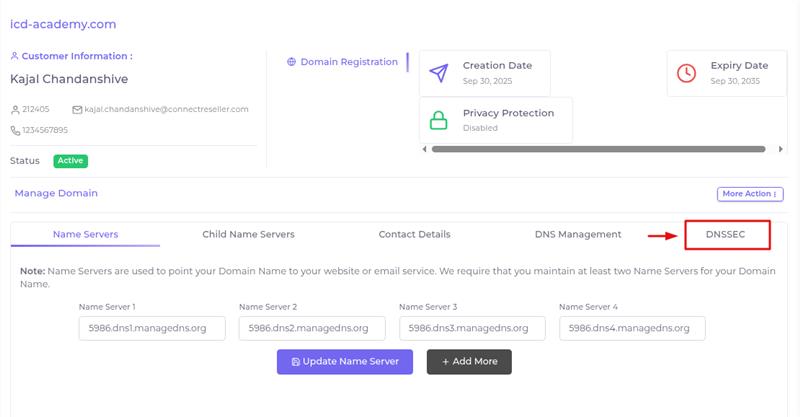Click the Add More button

tap(469, 362)
